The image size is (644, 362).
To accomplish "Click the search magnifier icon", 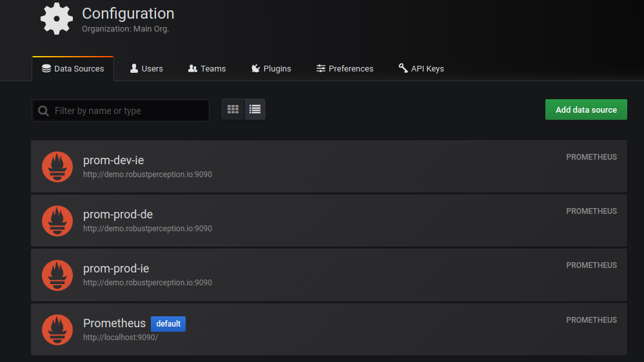I will [43, 111].
